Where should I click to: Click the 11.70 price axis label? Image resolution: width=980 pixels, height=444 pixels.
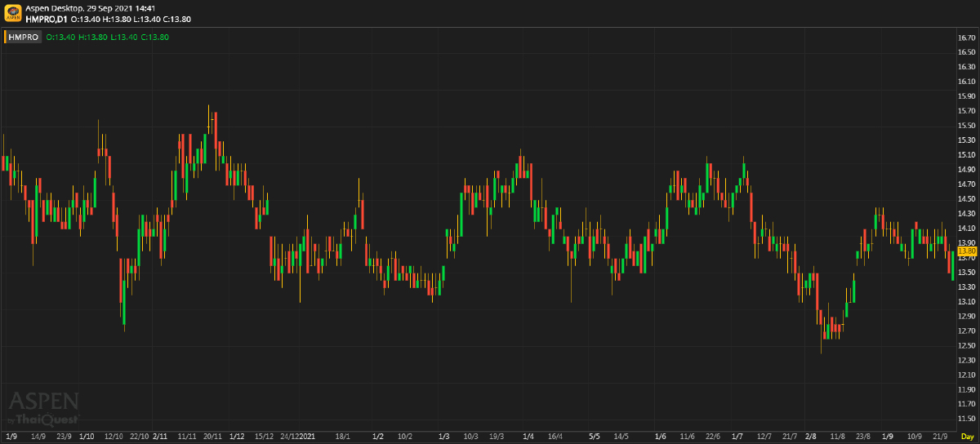pyautogui.click(x=967, y=404)
